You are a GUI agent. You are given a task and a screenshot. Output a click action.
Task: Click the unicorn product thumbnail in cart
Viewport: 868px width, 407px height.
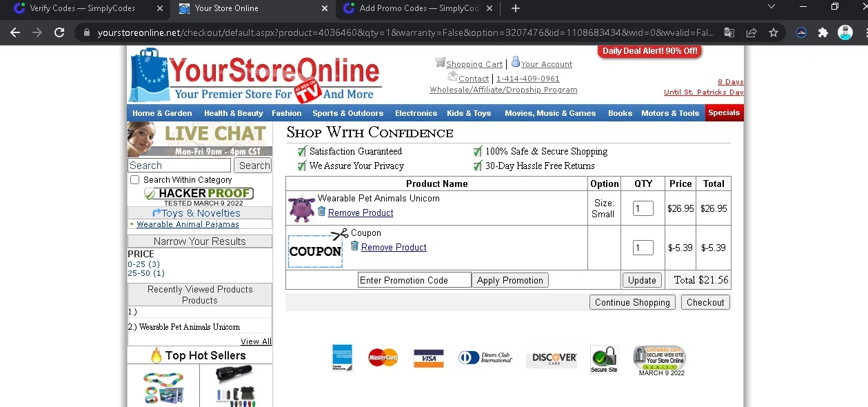click(301, 208)
